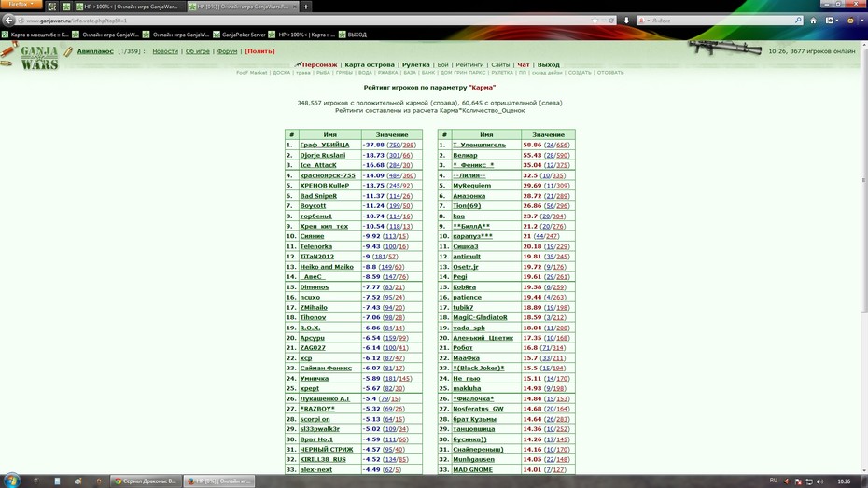Screen dimensions: 868x488
Task: Switch to 'HP [0%]' Firefox taskbar window
Action: (x=219, y=481)
